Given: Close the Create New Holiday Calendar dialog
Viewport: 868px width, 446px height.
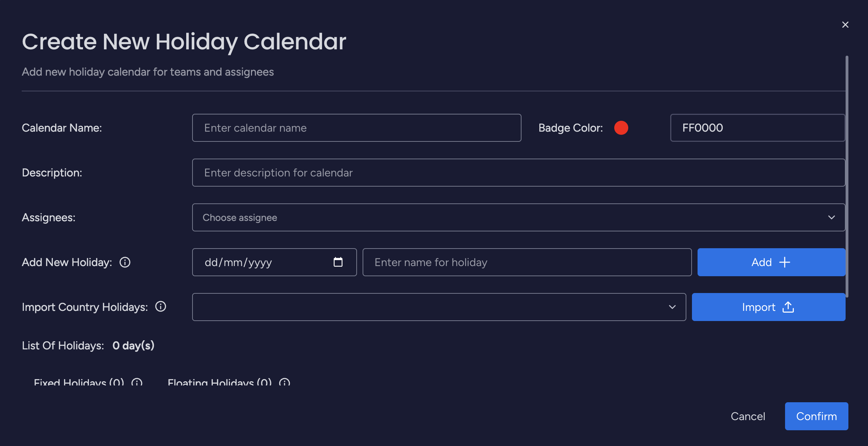Looking at the screenshot, I should pos(845,25).
